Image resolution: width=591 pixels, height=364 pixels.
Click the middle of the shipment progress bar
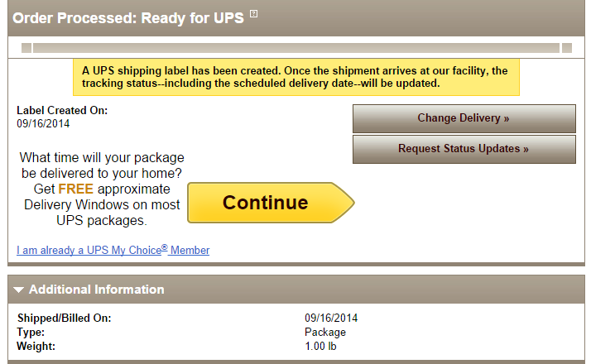[296, 48]
